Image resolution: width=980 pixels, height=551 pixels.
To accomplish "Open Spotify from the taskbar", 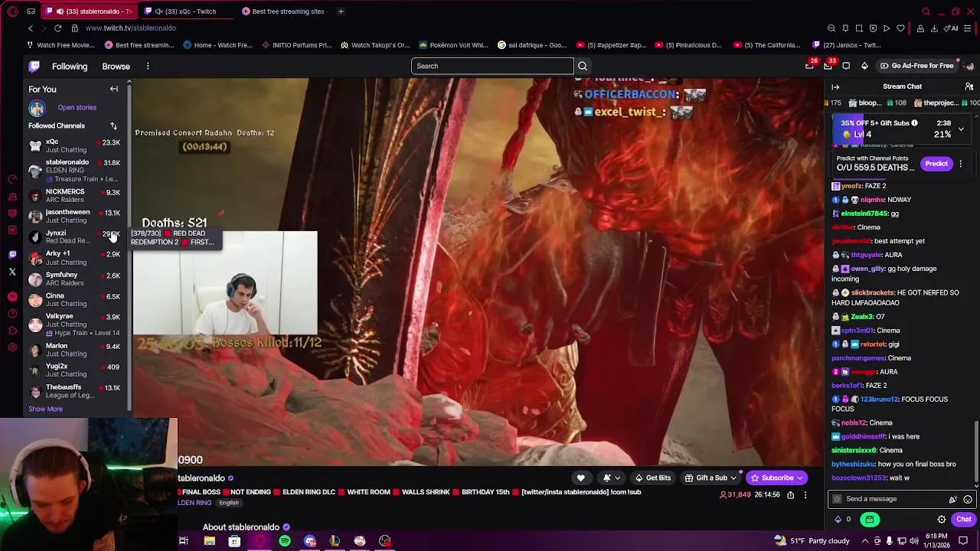I will click(285, 541).
